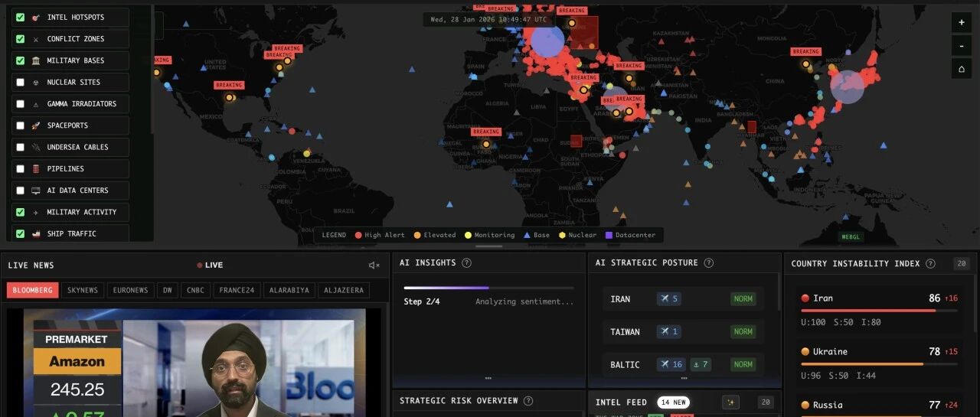Click the map date and time display
The width and height of the screenshot is (980, 417).
488,19
